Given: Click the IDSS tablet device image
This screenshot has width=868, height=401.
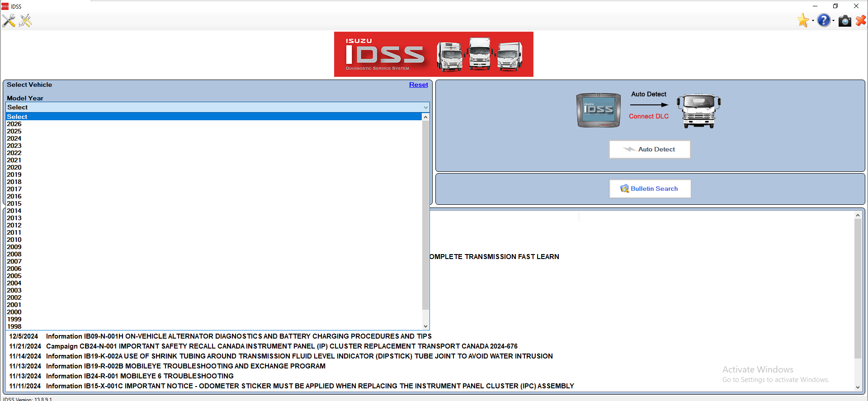Looking at the screenshot, I should [599, 110].
